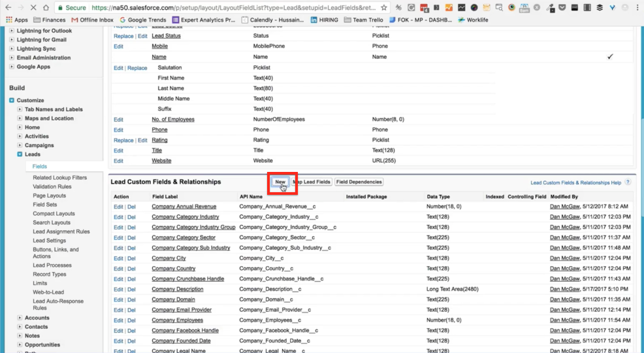
Task: Open Validation Rules in sidebar
Action: (x=52, y=186)
